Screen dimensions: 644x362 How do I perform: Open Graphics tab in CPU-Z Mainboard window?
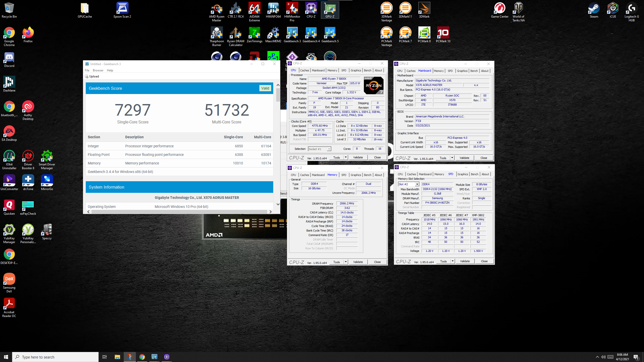462,71
